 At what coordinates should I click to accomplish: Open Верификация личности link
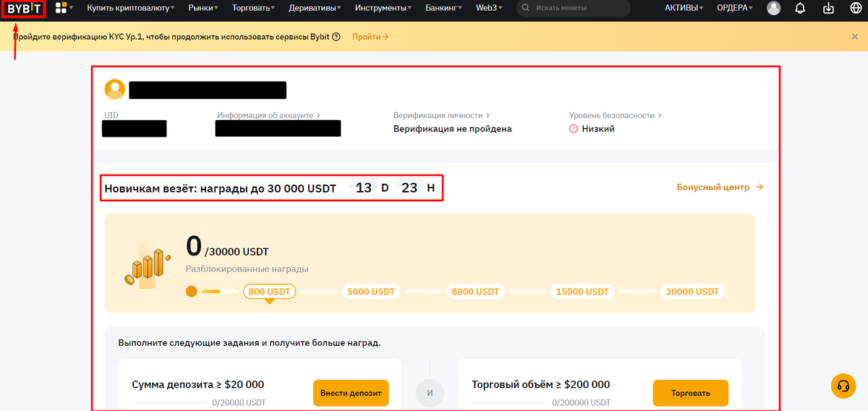(x=441, y=115)
